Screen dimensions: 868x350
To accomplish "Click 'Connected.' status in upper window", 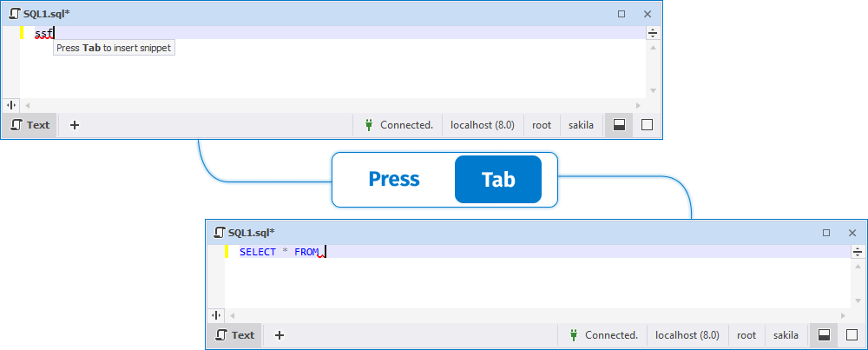I will coord(406,125).
